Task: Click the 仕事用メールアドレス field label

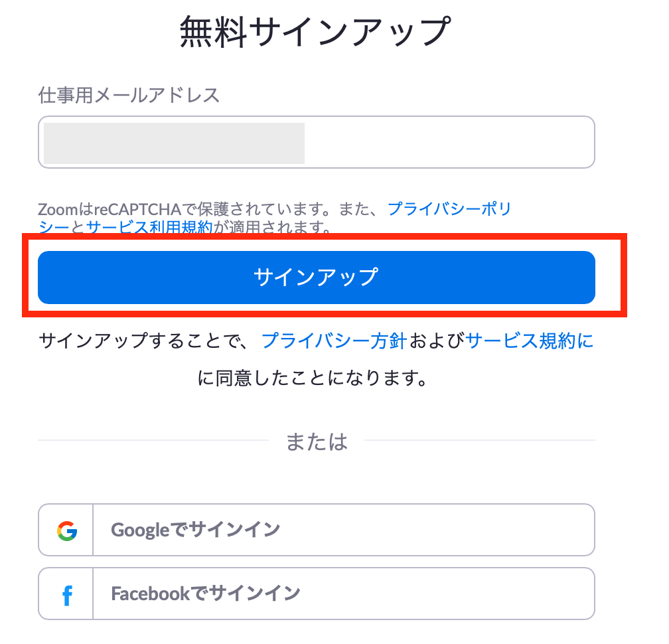Action: 129,95
